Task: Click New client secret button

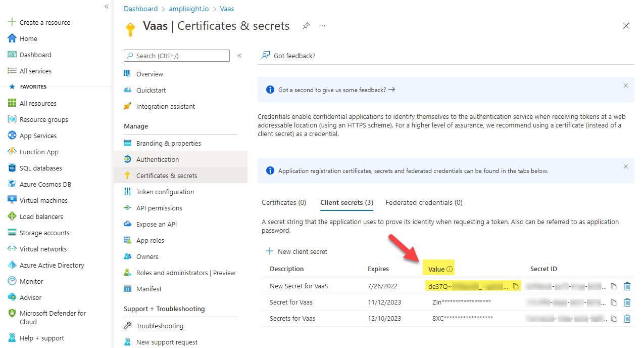Action: click(296, 251)
